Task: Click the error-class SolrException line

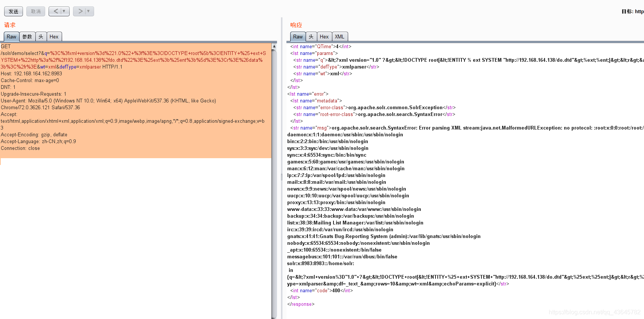Action: 375,107
